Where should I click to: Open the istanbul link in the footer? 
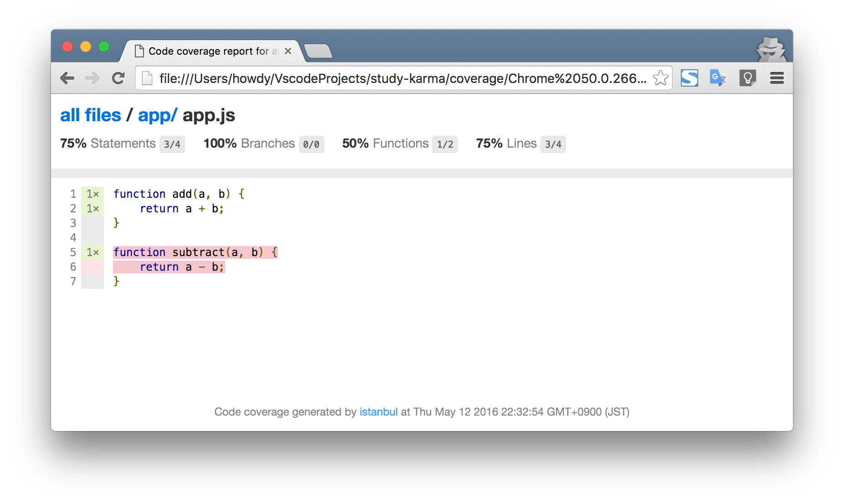[x=378, y=412]
